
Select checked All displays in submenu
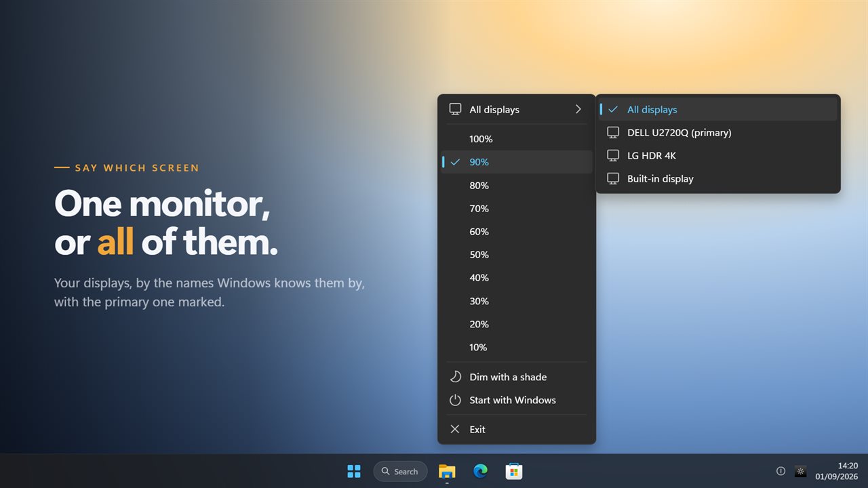[x=718, y=109]
